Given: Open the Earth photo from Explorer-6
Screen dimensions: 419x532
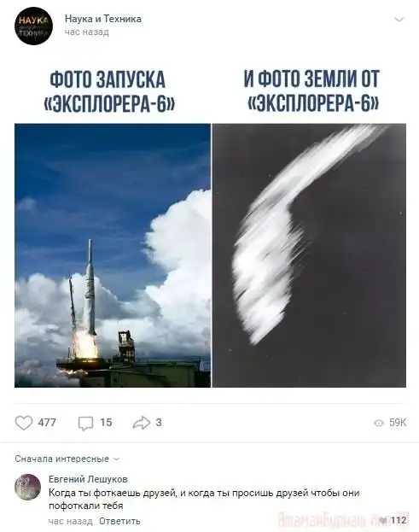Looking at the screenshot, I should tap(309, 255).
